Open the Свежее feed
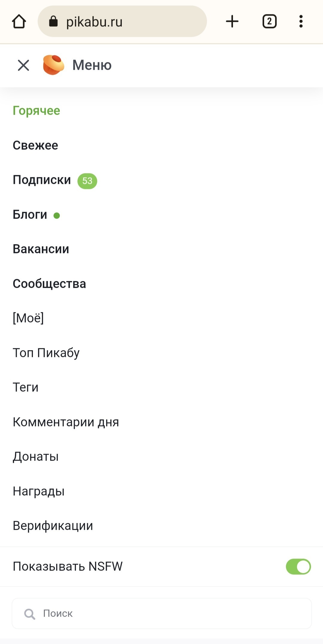323x644 pixels. tap(35, 145)
